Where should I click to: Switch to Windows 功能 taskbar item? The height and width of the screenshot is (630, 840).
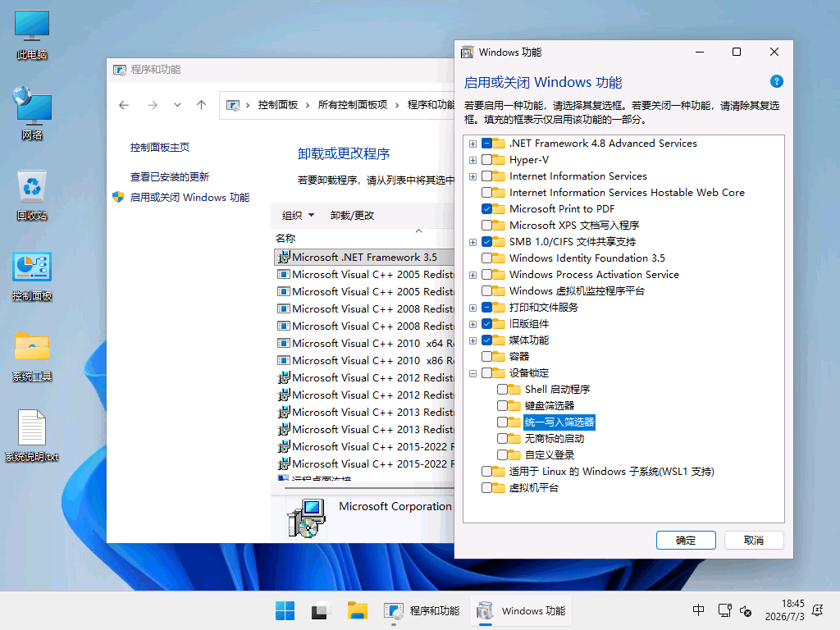pyautogui.click(x=521, y=610)
